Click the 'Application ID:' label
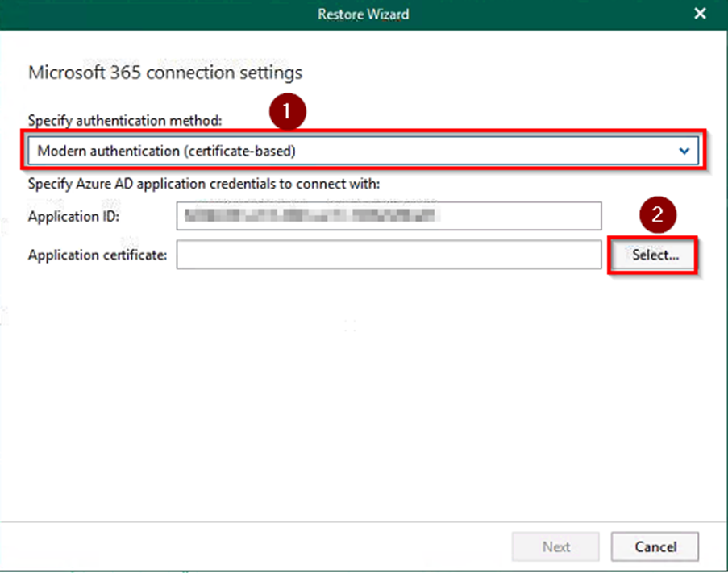The width and height of the screenshot is (728, 573). point(73,216)
